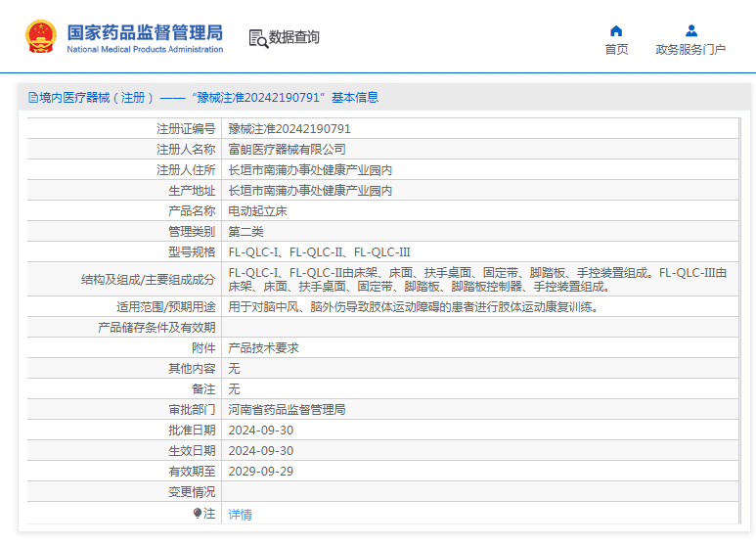This screenshot has width=756, height=545.
Task: Click the NMPA national emblem logo
Action: [41, 36]
